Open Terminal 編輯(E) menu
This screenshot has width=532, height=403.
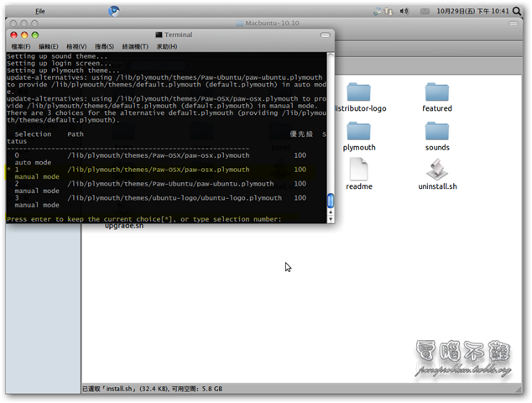click(x=49, y=46)
